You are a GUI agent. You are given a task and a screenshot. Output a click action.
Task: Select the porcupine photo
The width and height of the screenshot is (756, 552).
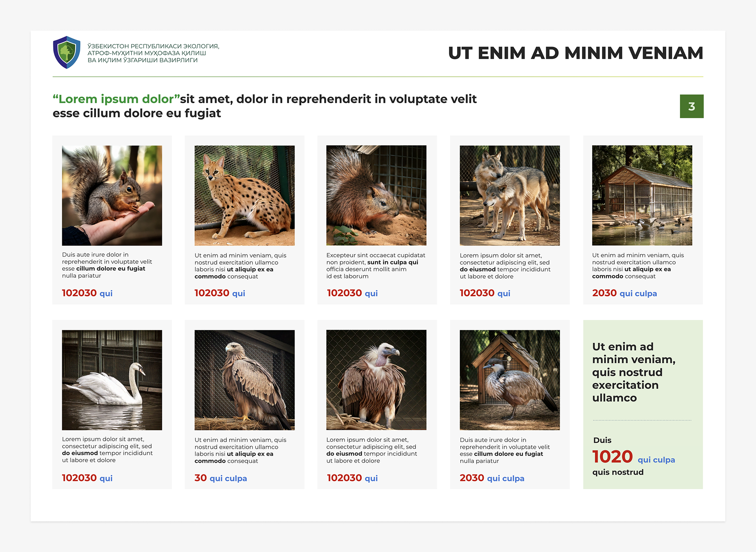pos(376,195)
